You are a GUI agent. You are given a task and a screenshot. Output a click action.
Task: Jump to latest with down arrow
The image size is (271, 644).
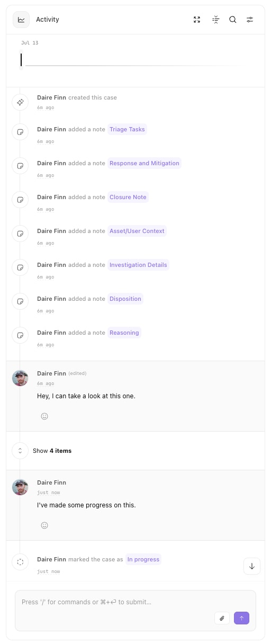(x=252, y=566)
